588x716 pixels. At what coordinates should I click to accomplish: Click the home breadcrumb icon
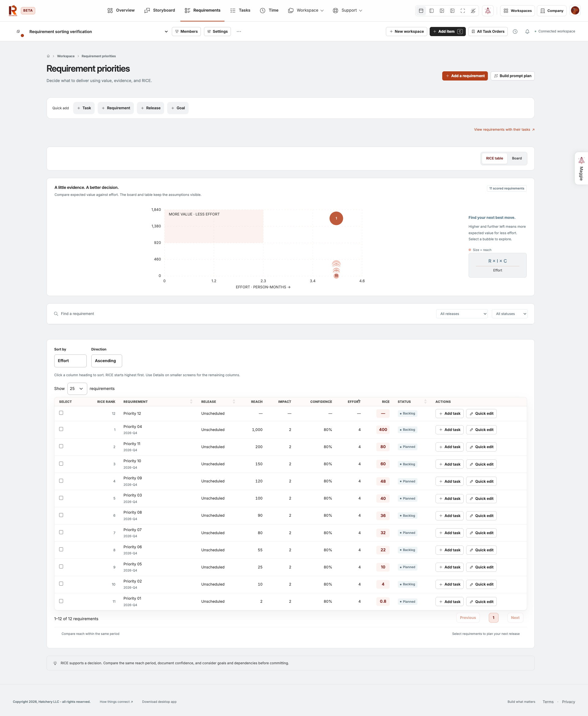pyautogui.click(x=48, y=56)
